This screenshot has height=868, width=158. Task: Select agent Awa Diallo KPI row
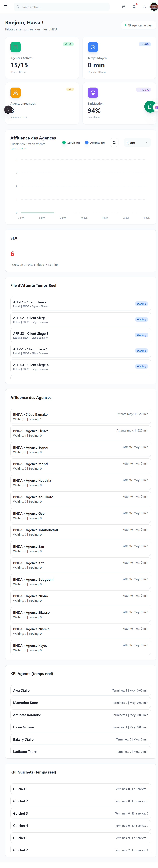click(81, 690)
